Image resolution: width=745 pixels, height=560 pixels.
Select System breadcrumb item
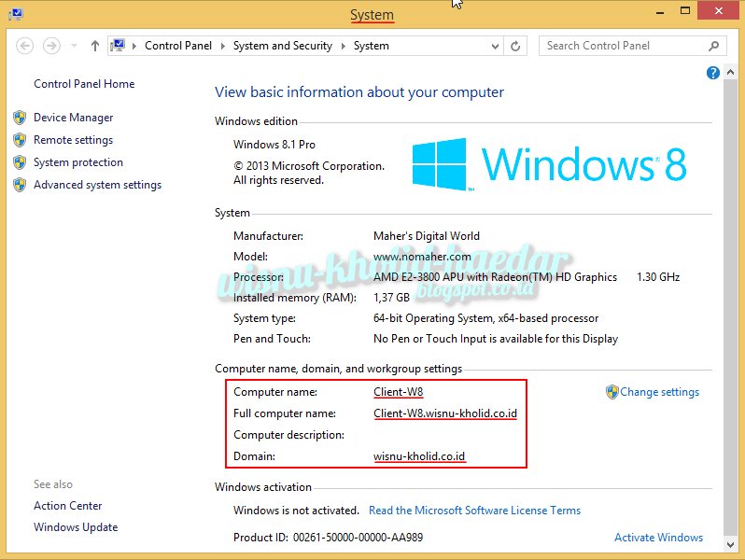(371, 46)
